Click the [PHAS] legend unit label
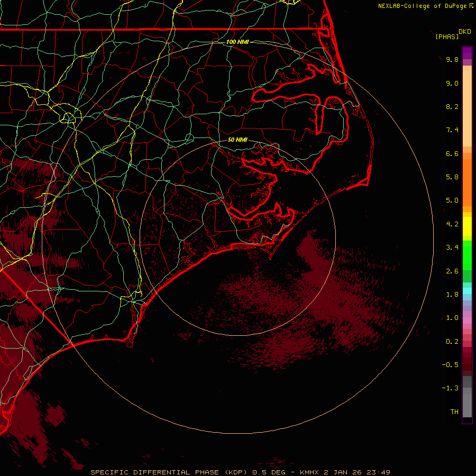 447,36
